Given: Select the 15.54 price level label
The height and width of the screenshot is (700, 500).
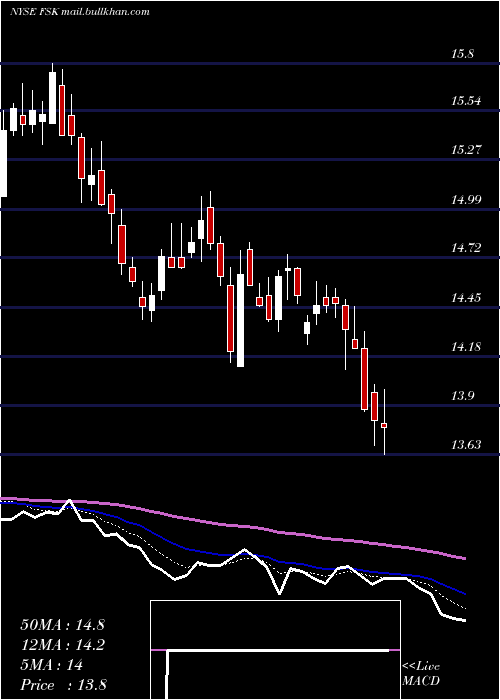Looking at the screenshot, I should pos(466,101).
